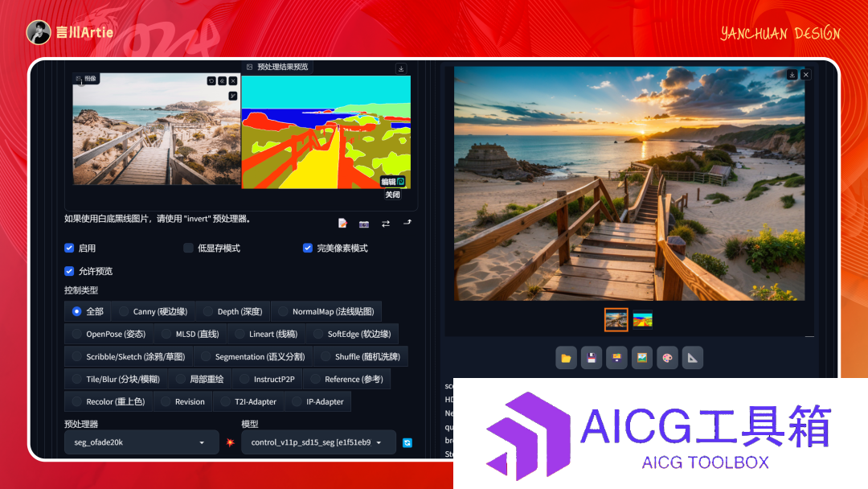868x489 pixels.
Task: Click the 言川Artie profile avatar
Action: pos(39,32)
